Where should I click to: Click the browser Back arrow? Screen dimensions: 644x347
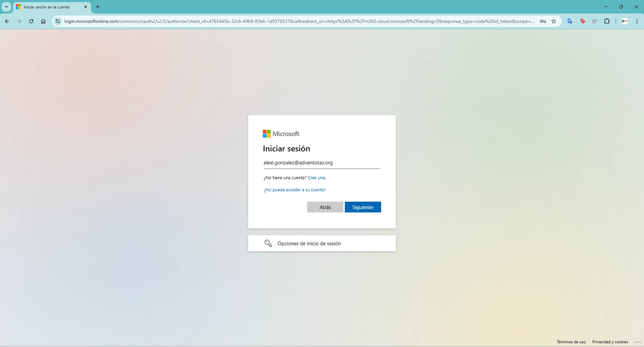[7, 21]
